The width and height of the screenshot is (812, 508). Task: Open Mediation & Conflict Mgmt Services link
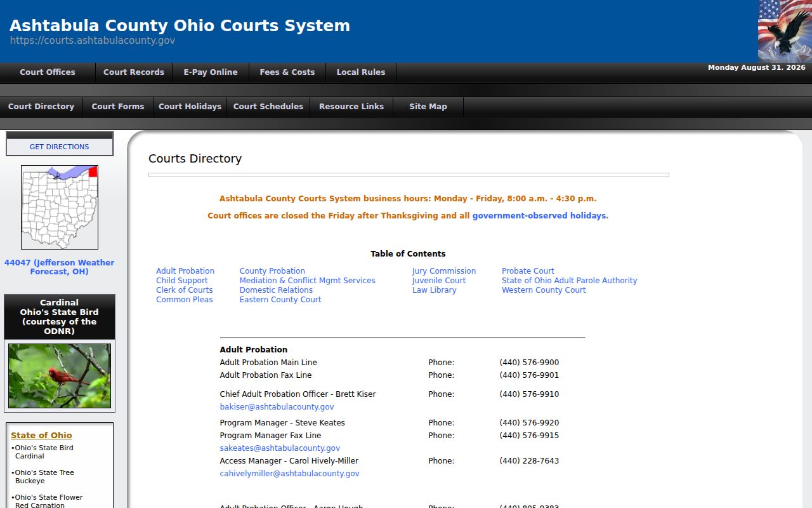coord(308,281)
